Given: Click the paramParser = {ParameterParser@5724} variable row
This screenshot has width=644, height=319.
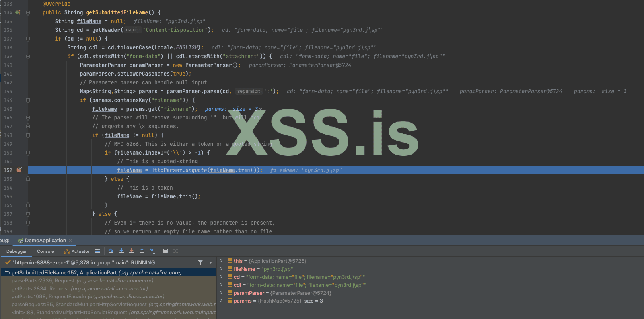Looking at the screenshot, I should click(x=430, y=293).
